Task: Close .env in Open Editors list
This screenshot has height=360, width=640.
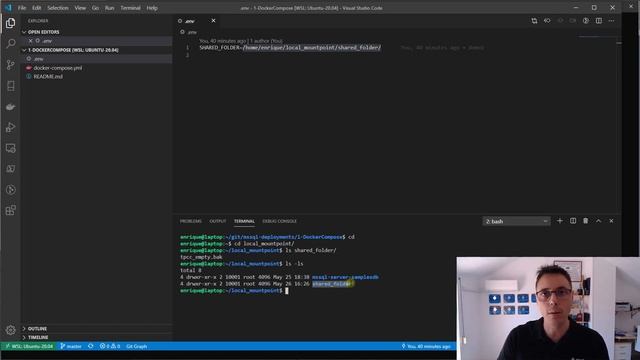Action: pyautogui.click(x=31, y=41)
